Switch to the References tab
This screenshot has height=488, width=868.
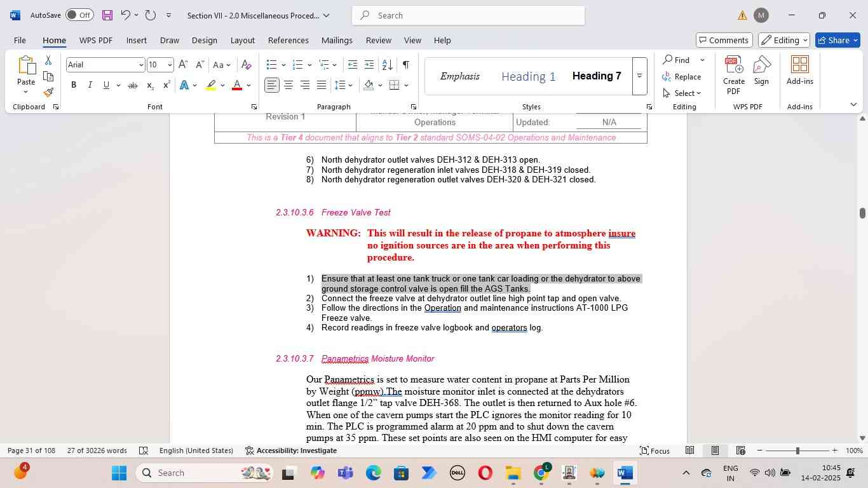coord(288,40)
